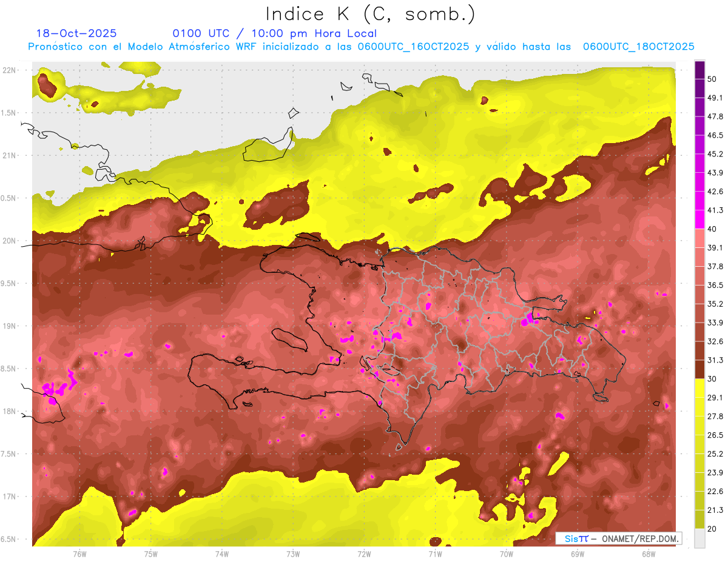Click longitude label '68W'
Screen dimensions: 728x562
click(649, 554)
